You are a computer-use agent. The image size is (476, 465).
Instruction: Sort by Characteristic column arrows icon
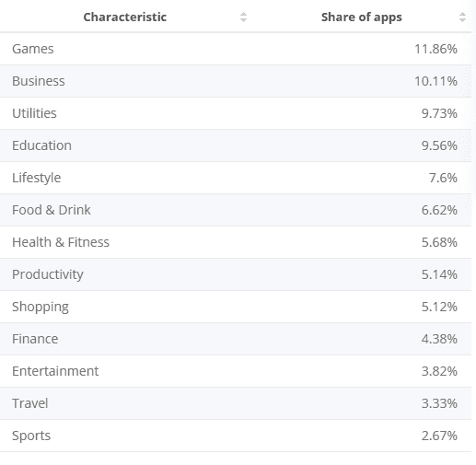[x=243, y=17]
